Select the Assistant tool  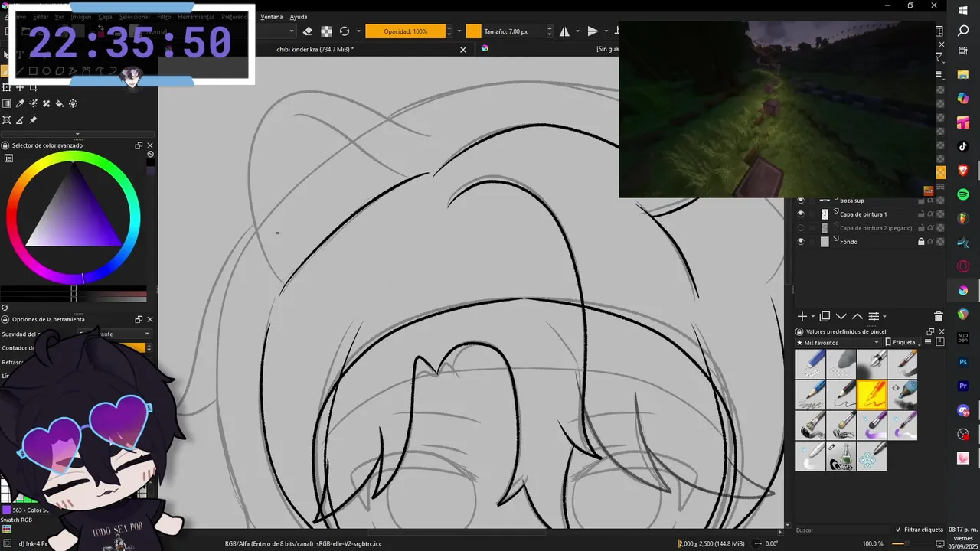(x=7, y=120)
